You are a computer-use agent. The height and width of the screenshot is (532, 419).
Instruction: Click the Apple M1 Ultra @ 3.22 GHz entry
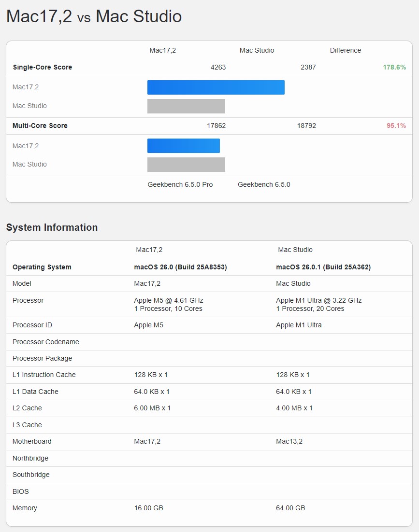[318, 300]
